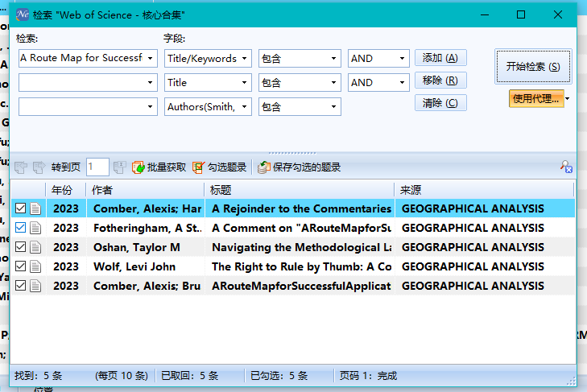Uncheck the Wolf, Levi John record

coord(21,266)
